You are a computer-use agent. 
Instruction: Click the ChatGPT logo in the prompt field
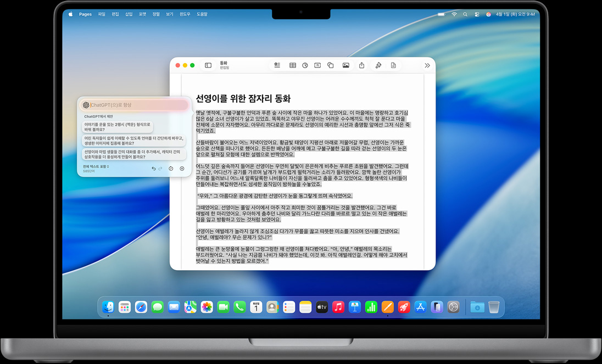click(x=86, y=105)
